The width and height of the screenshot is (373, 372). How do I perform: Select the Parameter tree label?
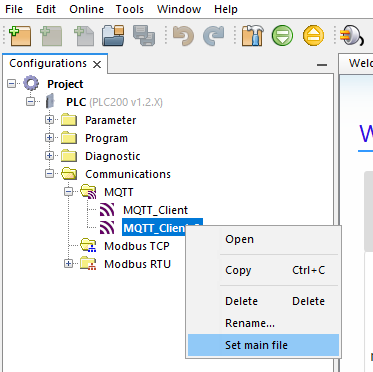(111, 120)
